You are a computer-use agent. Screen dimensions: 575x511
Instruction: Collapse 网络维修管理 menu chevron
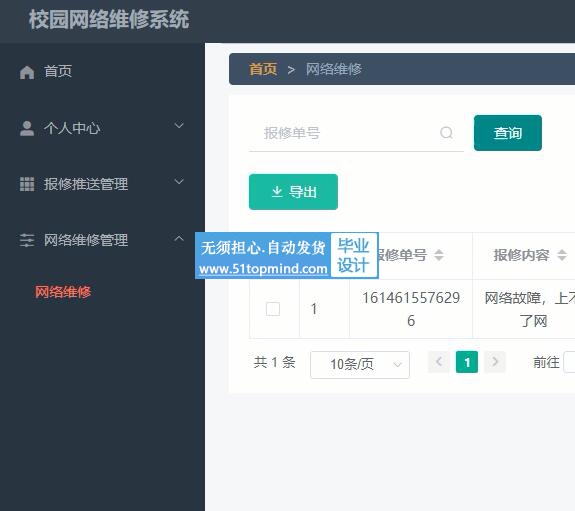tap(179, 238)
